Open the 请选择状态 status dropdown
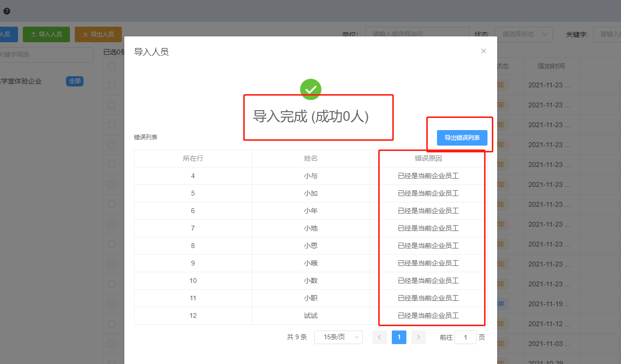This screenshot has width=621, height=364. click(x=524, y=34)
